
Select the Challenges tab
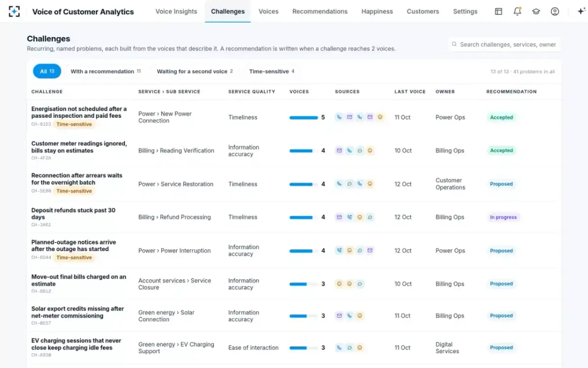[228, 11]
